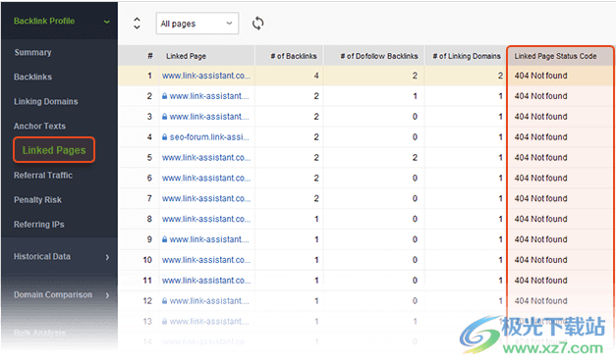Sort by the # column header
Screen dimensions: 616x364
(x=150, y=56)
